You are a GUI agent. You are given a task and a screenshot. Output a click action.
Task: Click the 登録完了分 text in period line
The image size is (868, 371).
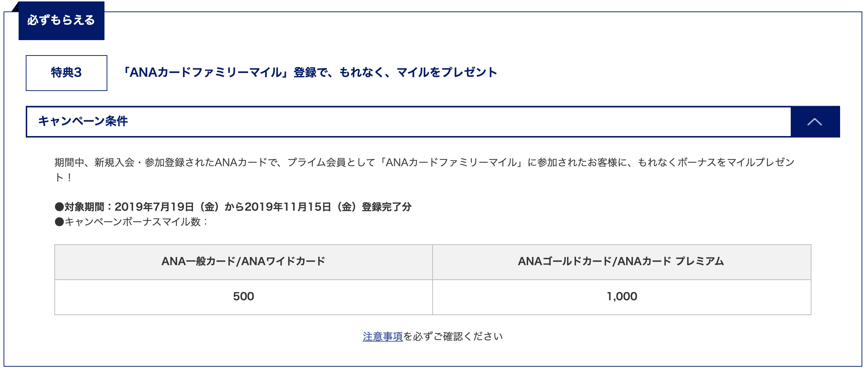click(x=386, y=207)
